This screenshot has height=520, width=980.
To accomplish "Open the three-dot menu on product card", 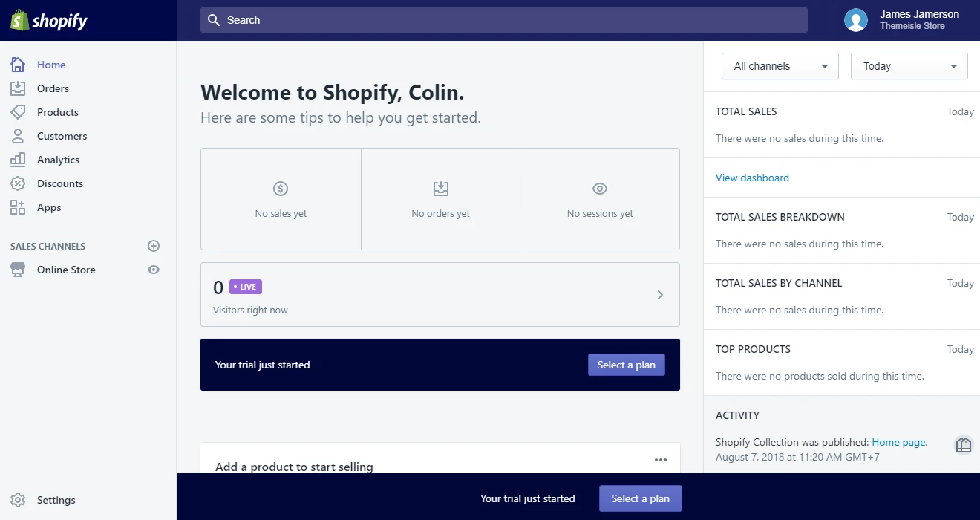I will 660,460.
